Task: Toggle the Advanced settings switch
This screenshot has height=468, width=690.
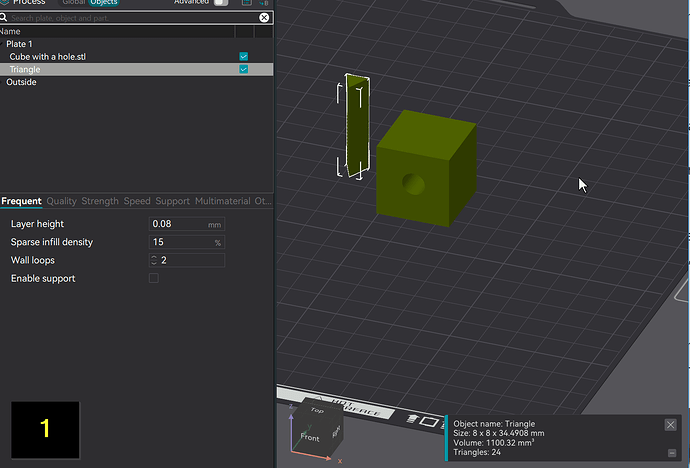Action: pyautogui.click(x=221, y=3)
